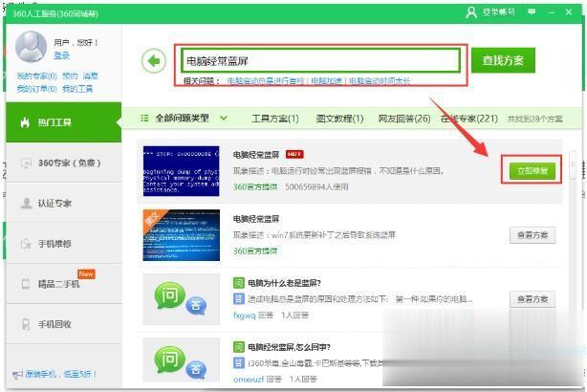This screenshot has width=587, height=392.
Task: Open the title bar dropdown menu arrow
Action: pos(530,12)
